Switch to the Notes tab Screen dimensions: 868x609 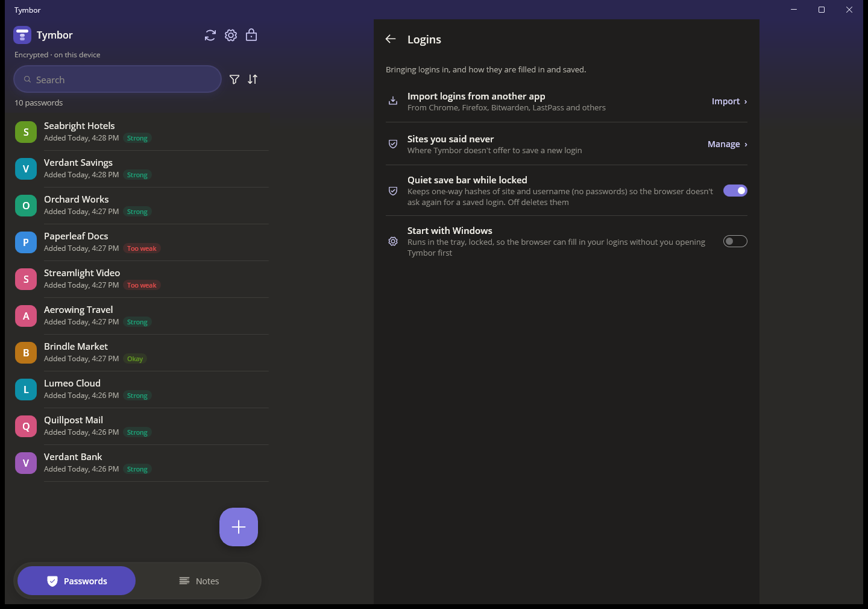199,581
